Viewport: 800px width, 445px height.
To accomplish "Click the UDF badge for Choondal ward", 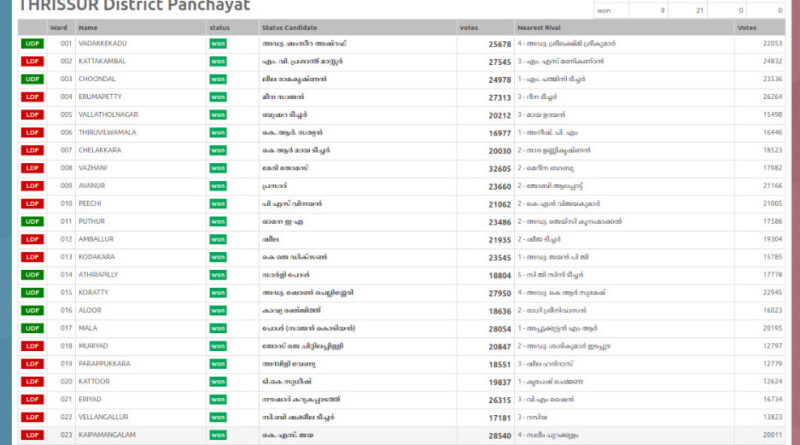I will point(32,79).
